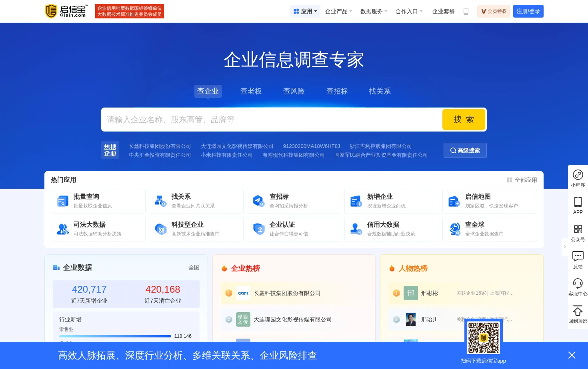The image size is (588, 369).
Task: Click the 小程序 sidebar icon
Action: 578,175
